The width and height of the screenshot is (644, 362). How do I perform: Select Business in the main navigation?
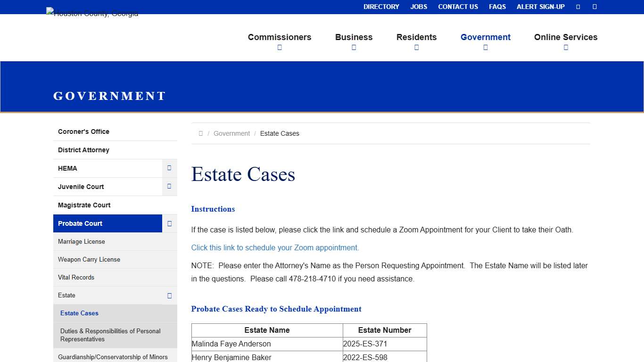[x=354, y=37]
